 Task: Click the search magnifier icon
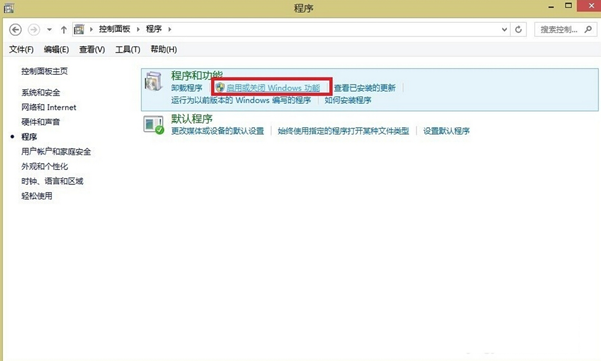pos(588,29)
